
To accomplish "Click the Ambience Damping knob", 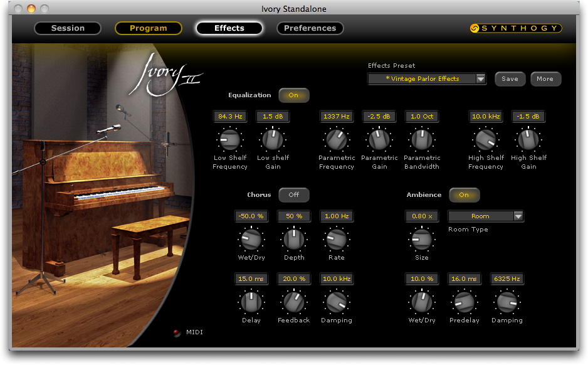I will [507, 302].
